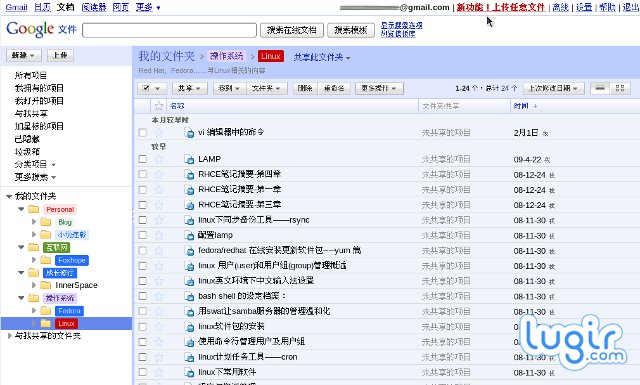Click the 上传 button
640x385 pixels.
(x=60, y=56)
